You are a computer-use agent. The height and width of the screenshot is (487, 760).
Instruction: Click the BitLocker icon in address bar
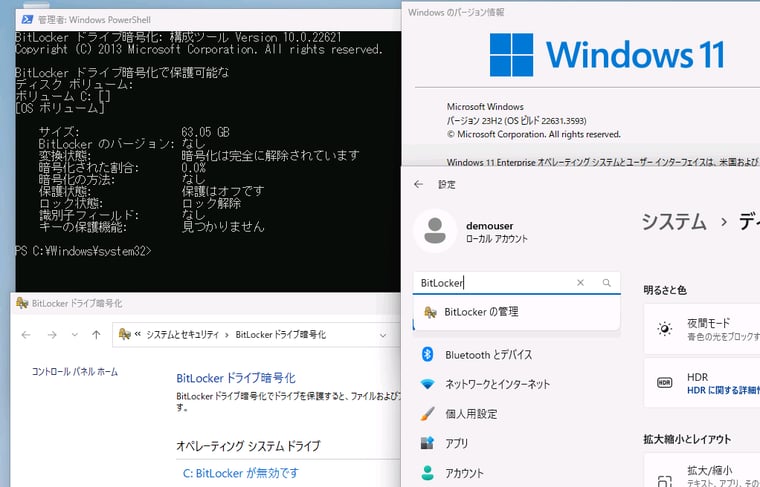(x=125, y=334)
